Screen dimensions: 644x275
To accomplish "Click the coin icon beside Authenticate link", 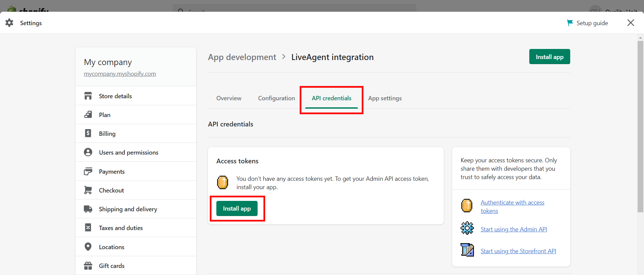I will coord(467,206).
